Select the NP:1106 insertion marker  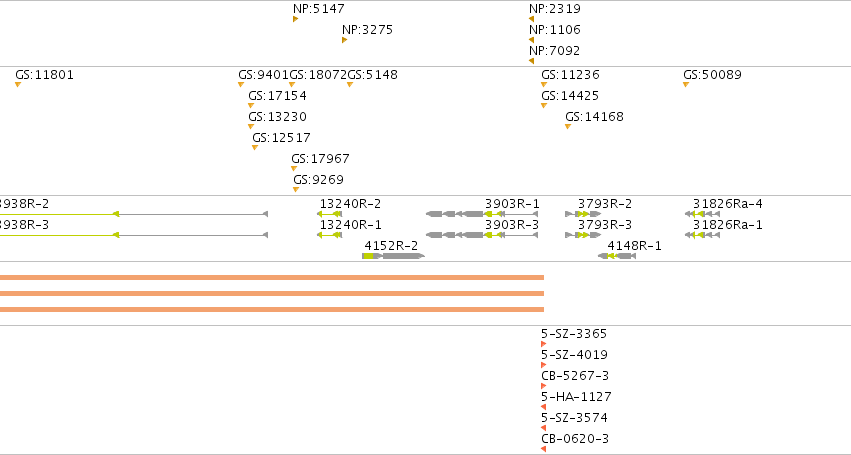coord(531,40)
